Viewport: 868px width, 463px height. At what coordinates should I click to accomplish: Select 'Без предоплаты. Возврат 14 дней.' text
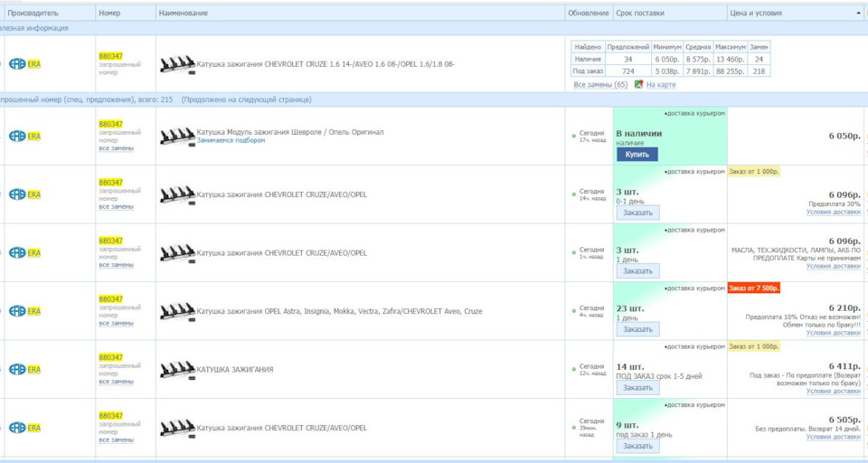pyautogui.click(x=807, y=430)
